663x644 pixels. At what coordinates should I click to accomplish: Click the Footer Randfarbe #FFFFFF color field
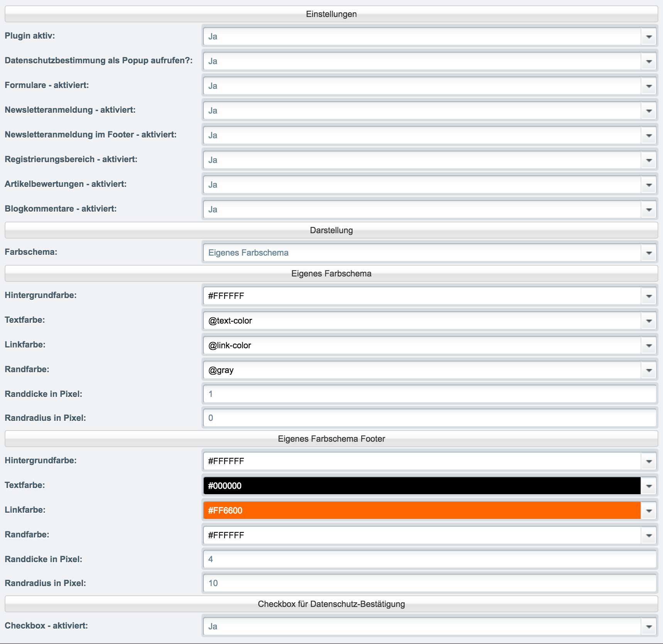tap(422, 535)
